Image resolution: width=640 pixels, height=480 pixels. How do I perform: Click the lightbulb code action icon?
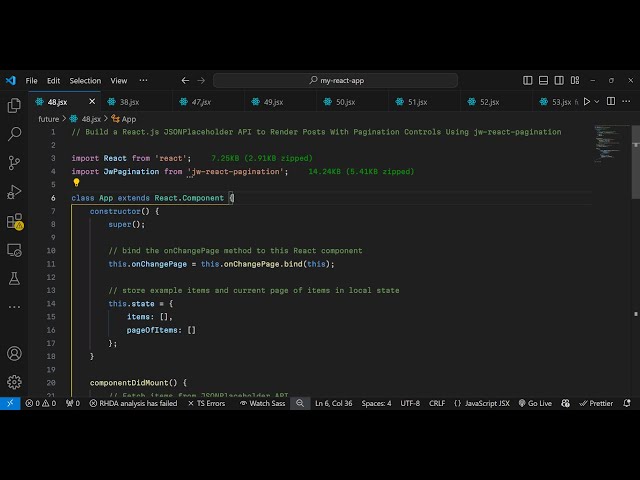point(76,184)
